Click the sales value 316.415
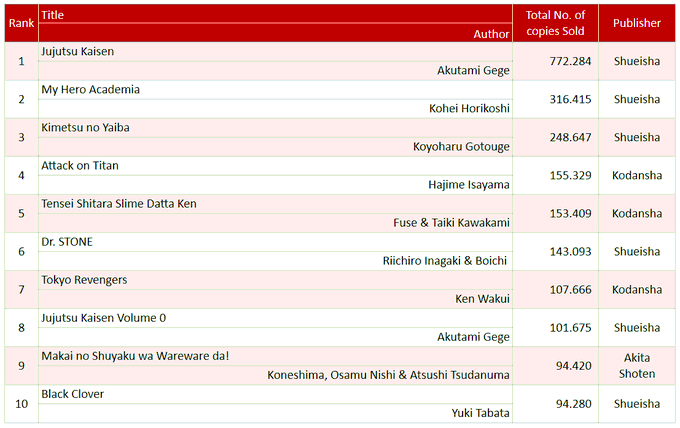This screenshot has width=680, height=428. [x=570, y=99]
